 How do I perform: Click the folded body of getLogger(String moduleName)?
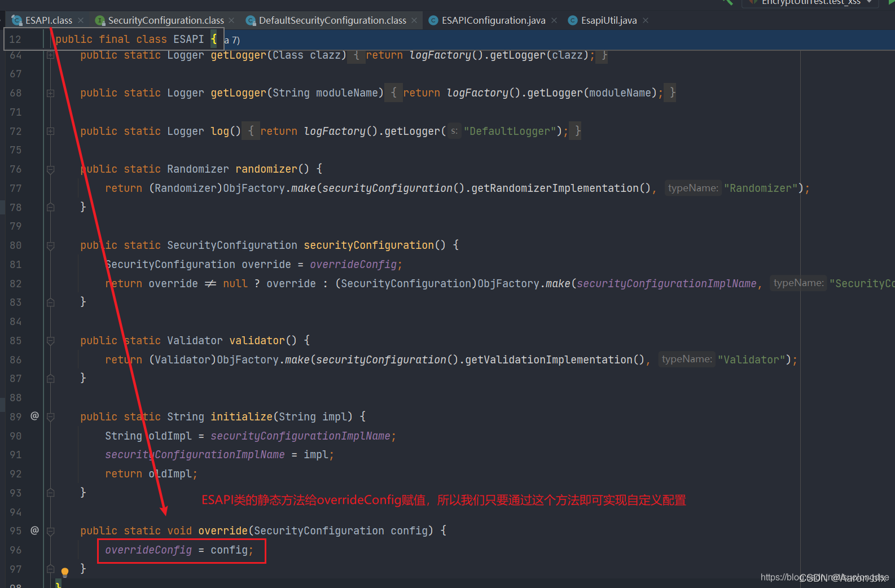pos(530,93)
